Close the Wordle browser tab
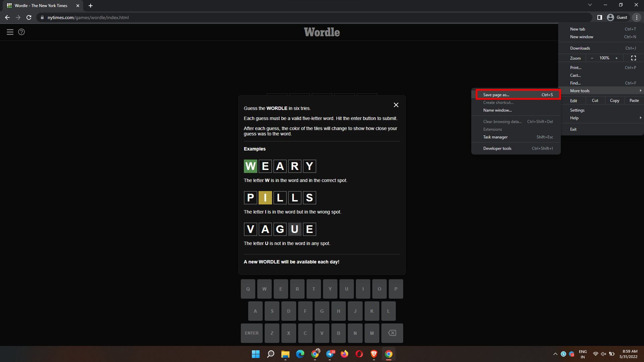The width and height of the screenshot is (644, 362). pyautogui.click(x=78, y=6)
